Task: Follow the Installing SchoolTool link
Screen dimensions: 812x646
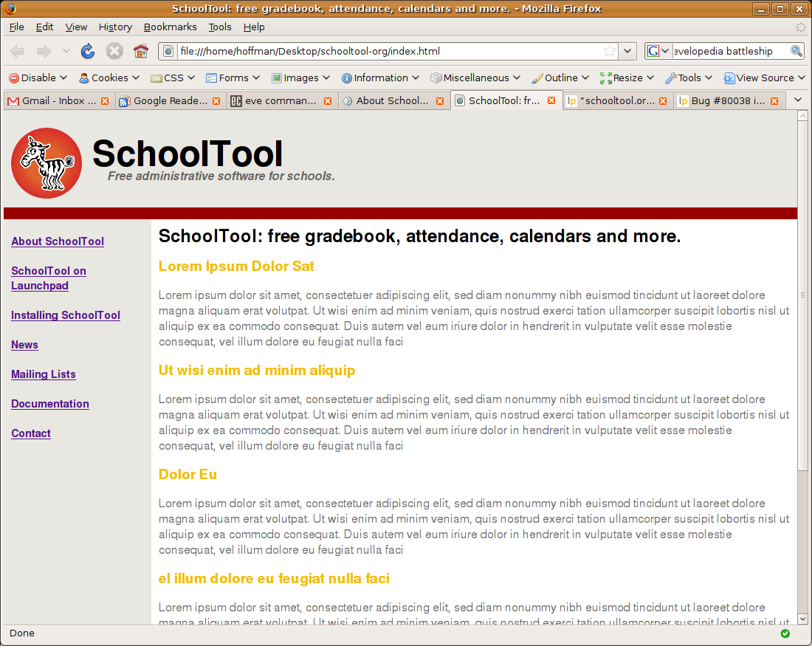Action: (66, 315)
